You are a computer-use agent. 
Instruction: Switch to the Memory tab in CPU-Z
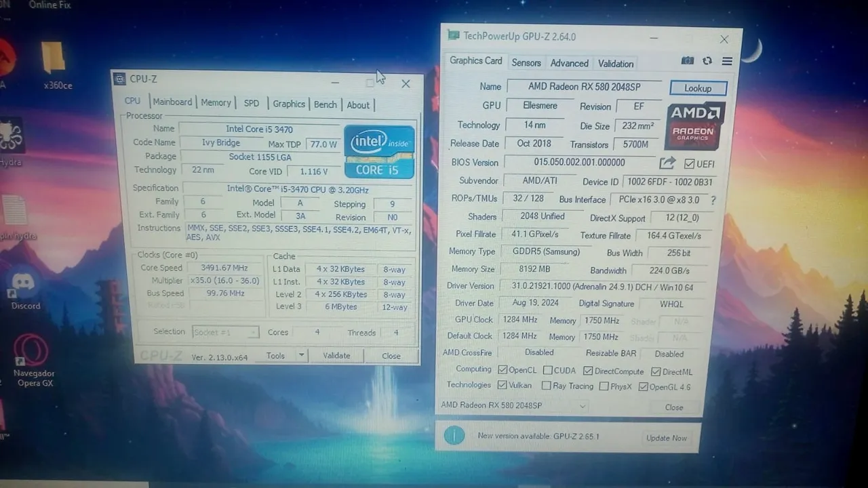pyautogui.click(x=216, y=102)
